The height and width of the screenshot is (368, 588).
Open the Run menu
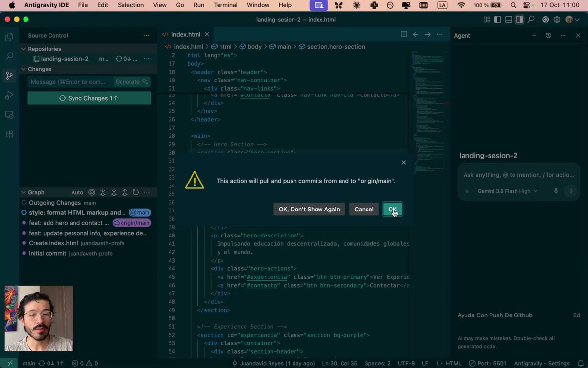[x=199, y=5]
